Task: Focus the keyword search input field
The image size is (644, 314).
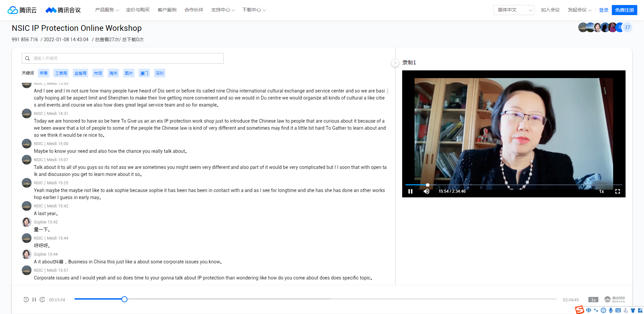Action: (123, 58)
